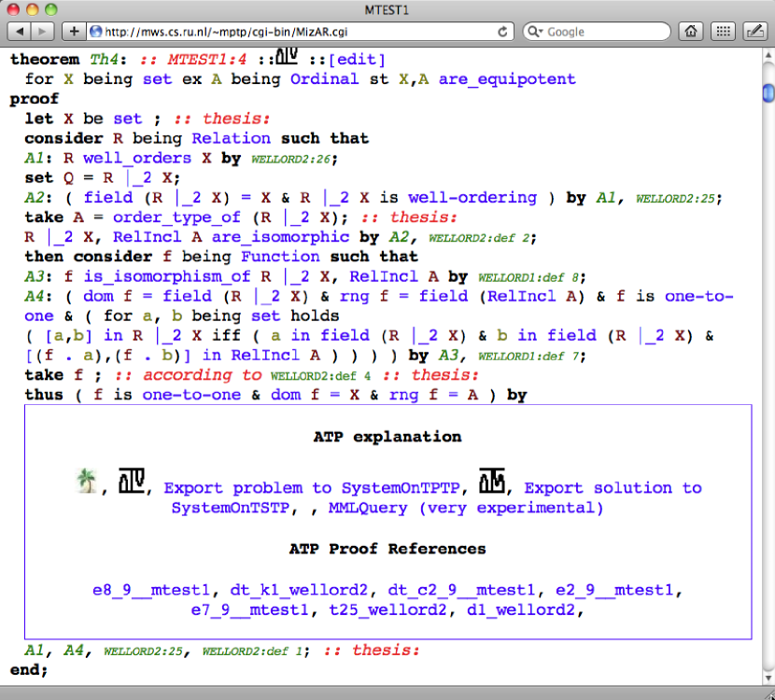Click WELLORD2:25 in the final justification
The image size is (775, 700).
click(x=143, y=651)
